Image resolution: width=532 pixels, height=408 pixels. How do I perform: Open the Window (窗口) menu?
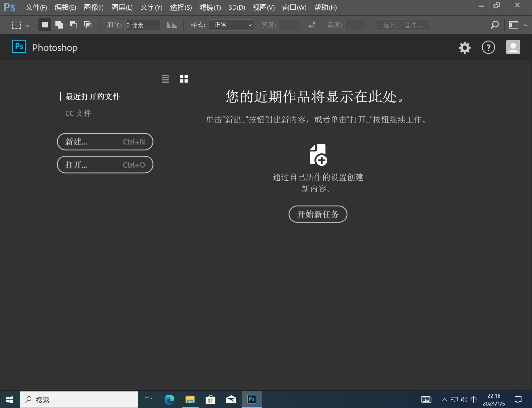coord(294,7)
